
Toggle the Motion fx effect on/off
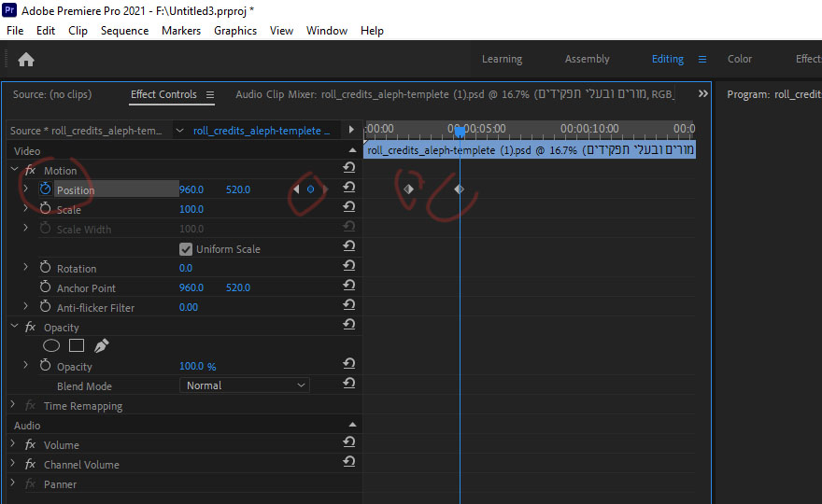point(30,171)
